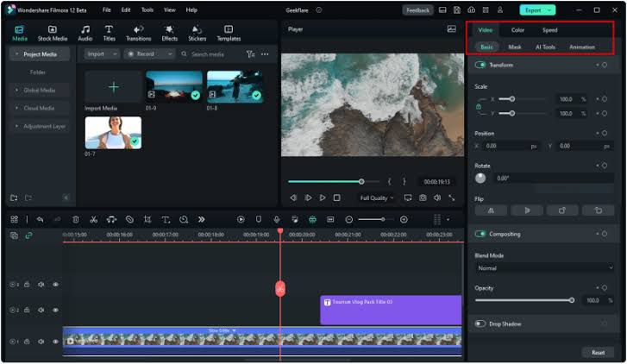Click the Scale X slider handle

512,99
